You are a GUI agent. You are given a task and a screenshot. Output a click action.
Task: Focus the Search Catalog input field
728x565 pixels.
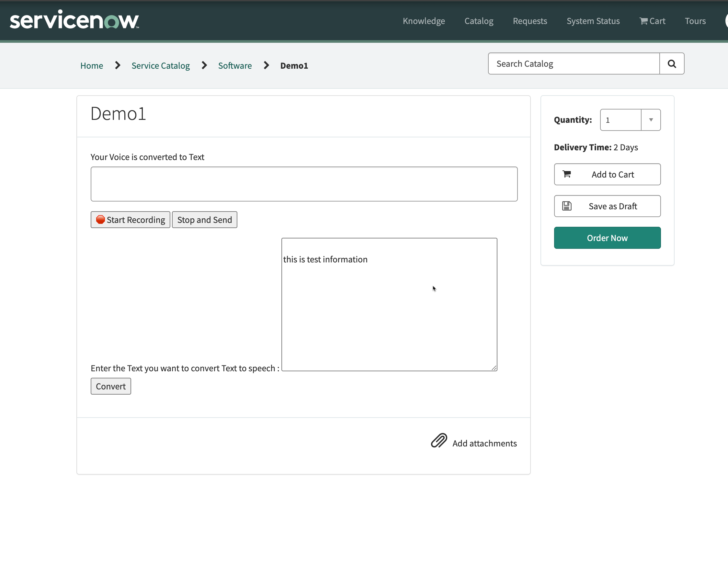(574, 64)
